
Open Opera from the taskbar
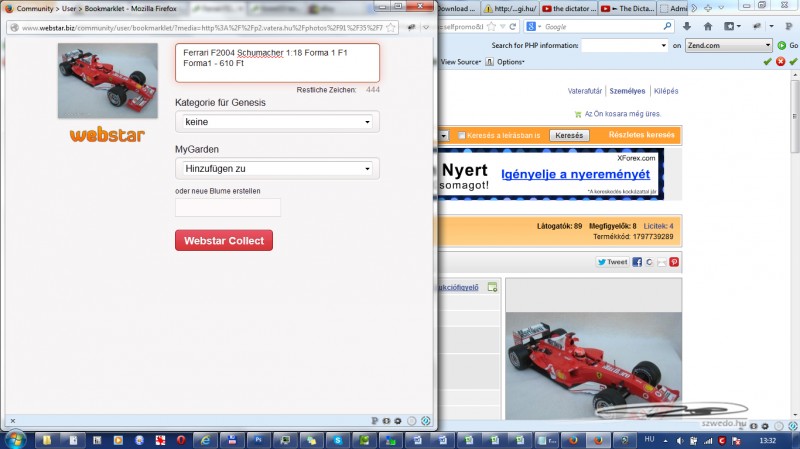181,440
